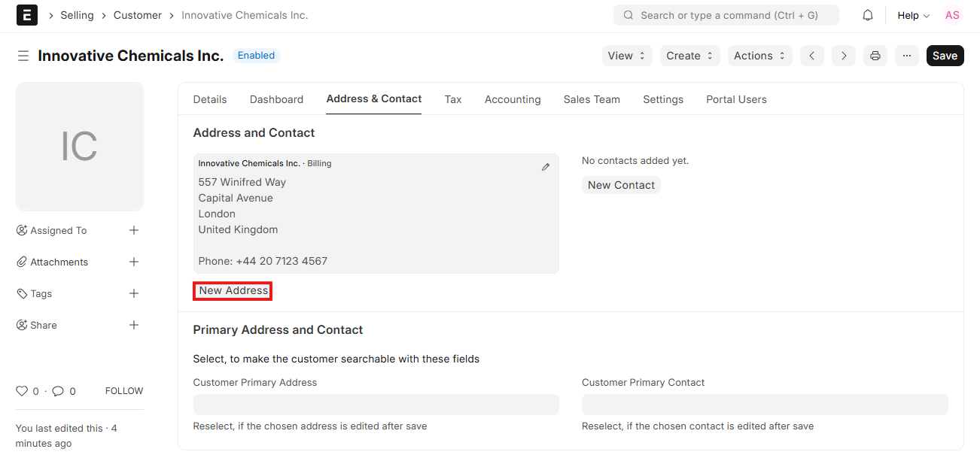Click the New Address button
This screenshot has height=458, width=980.
tap(233, 291)
